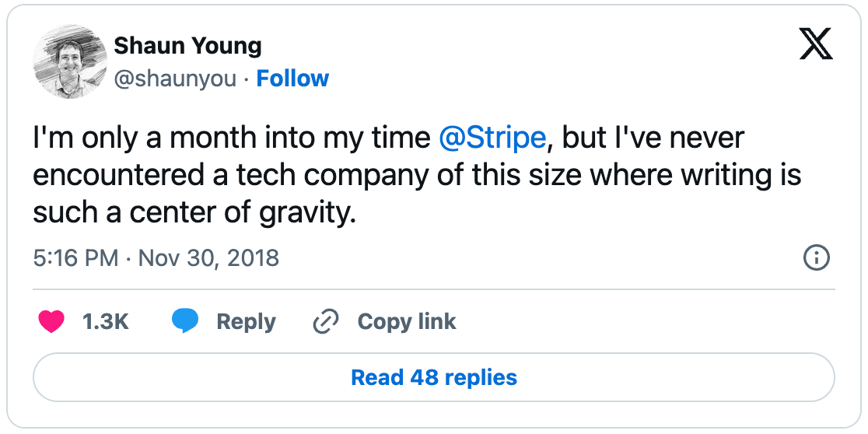Like the tweet with the heart icon

(x=51, y=322)
